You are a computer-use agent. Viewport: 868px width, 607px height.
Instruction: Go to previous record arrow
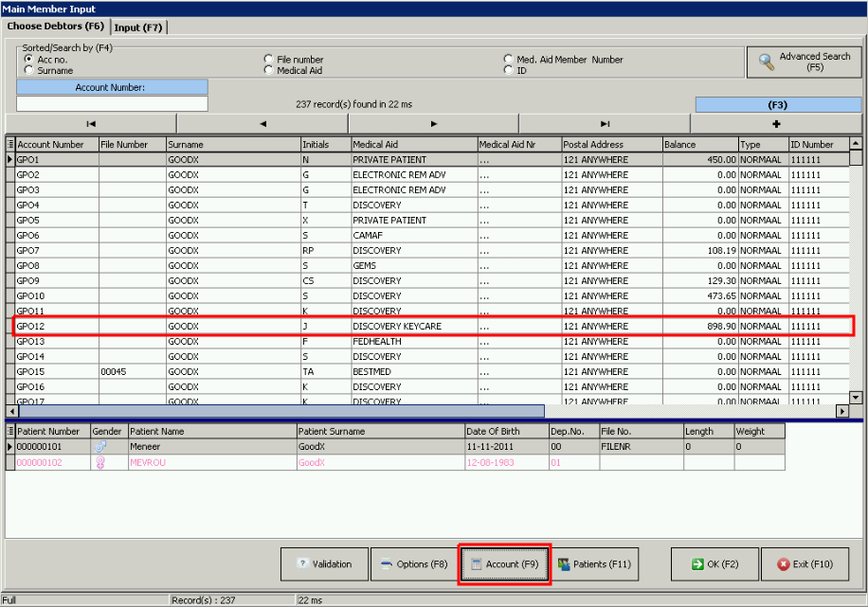click(x=262, y=124)
